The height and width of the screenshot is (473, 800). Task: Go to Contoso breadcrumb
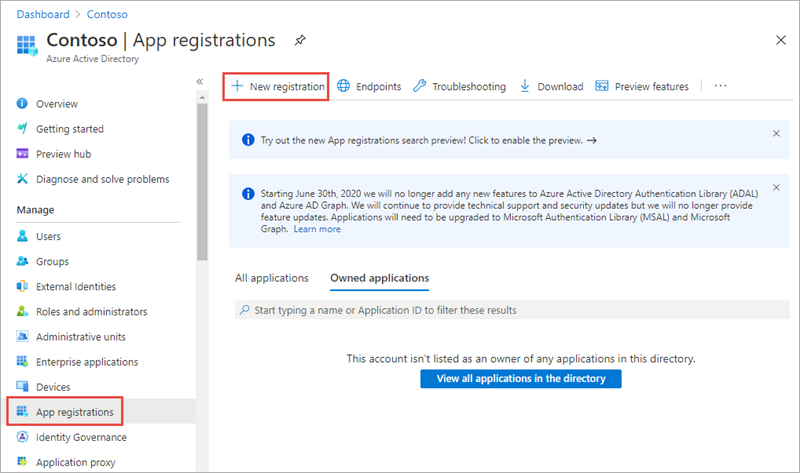pyautogui.click(x=107, y=14)
